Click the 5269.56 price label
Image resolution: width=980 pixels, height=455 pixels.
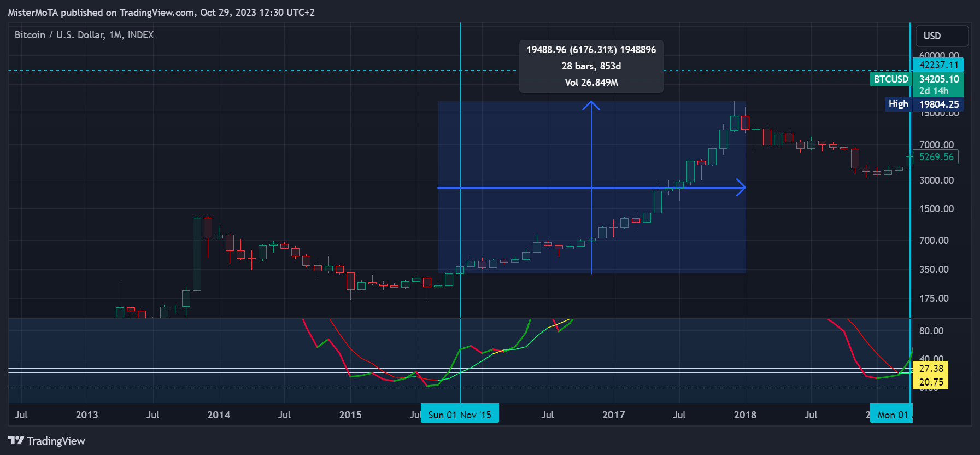(x=936, y=157)
